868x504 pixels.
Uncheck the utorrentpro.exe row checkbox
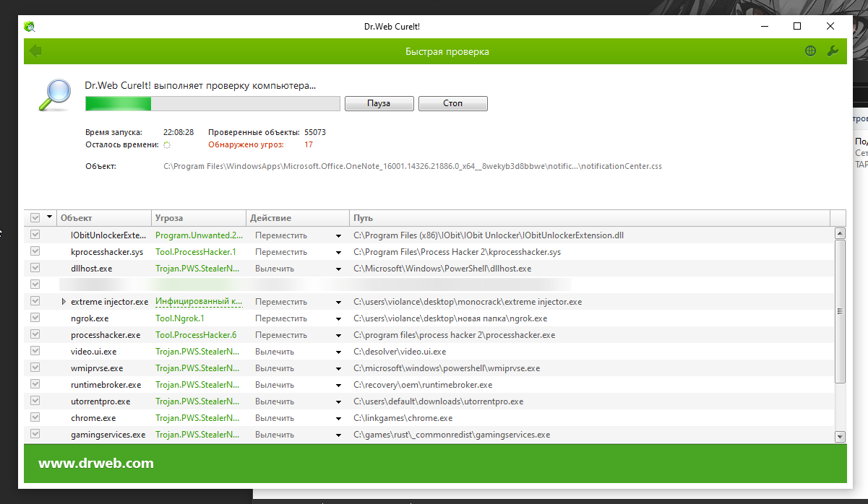tap(35, 401)
